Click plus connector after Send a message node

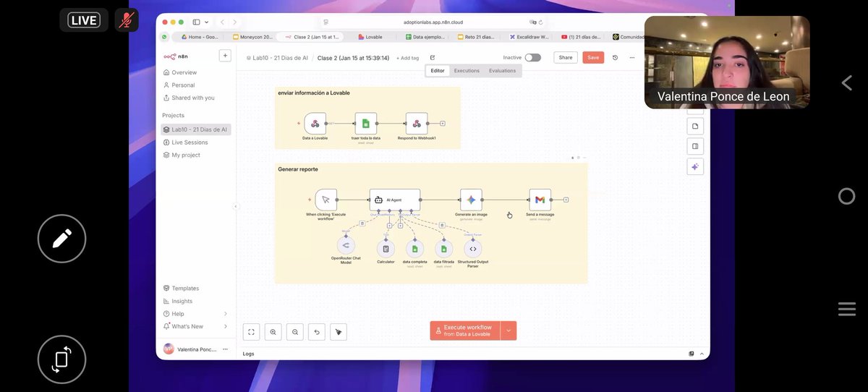point(566,200)
